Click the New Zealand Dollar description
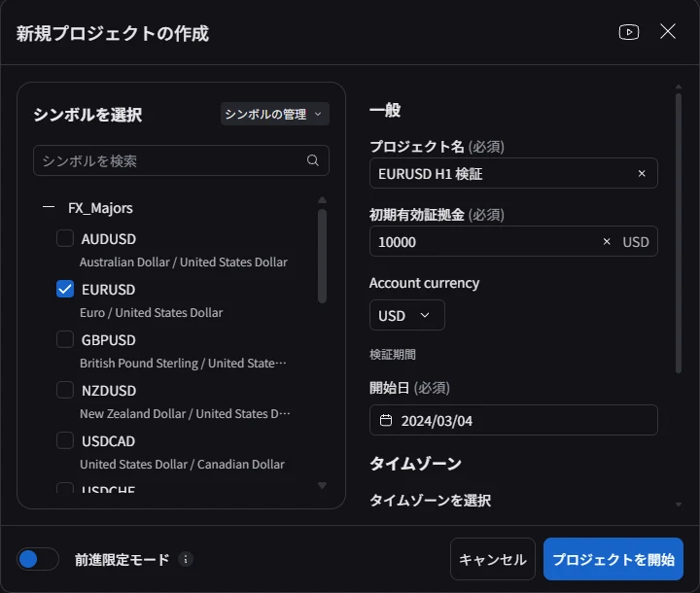 pos(185,413)
